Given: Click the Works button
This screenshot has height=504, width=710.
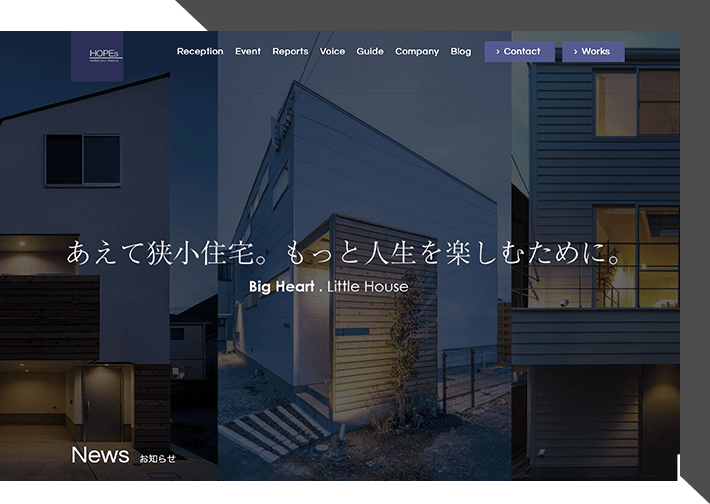Looking at the screenshot, I should [x=593, y=52].
